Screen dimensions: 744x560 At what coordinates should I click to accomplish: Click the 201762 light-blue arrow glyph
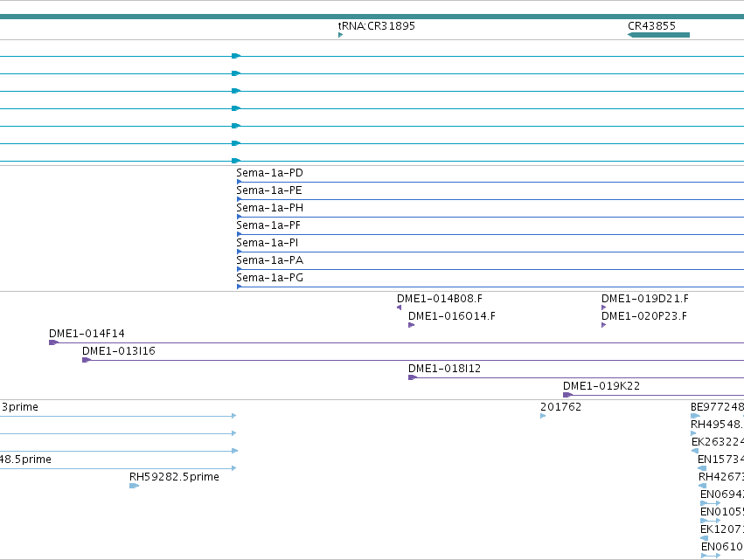(543, 417)
